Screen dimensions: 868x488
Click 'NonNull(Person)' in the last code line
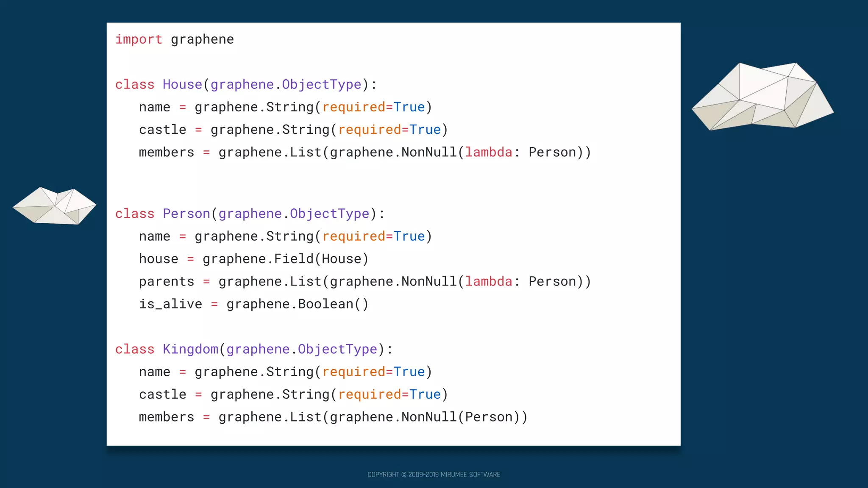460,417
